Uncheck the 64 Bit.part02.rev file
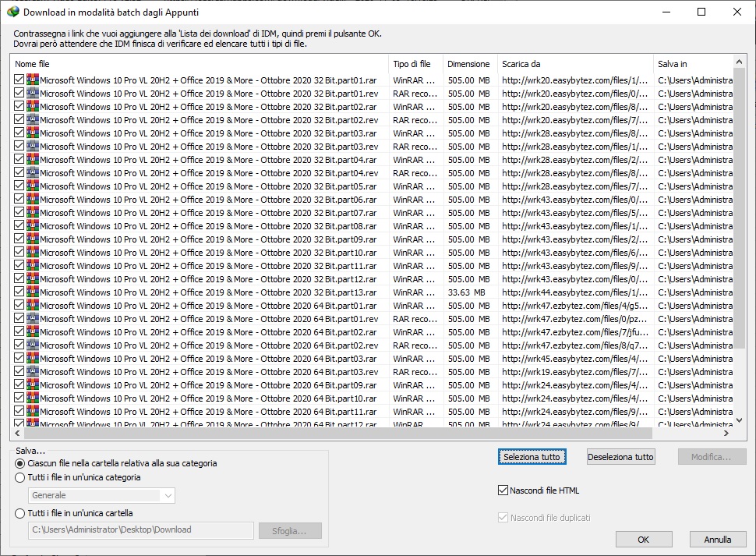756x556 pixels. pos(19,345)
